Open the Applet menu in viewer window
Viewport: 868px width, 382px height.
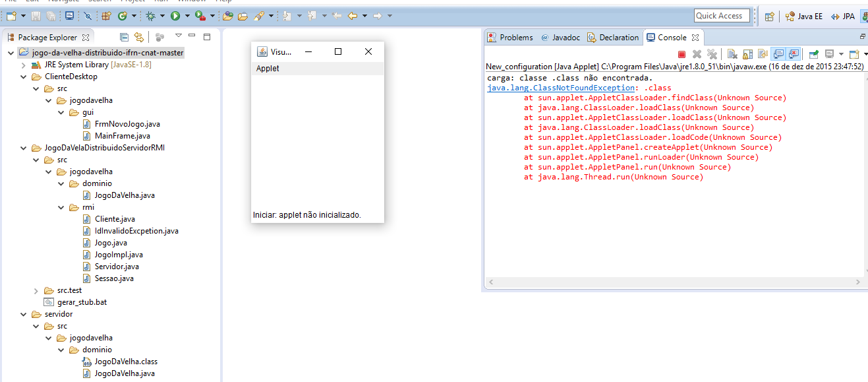[268, 69]
